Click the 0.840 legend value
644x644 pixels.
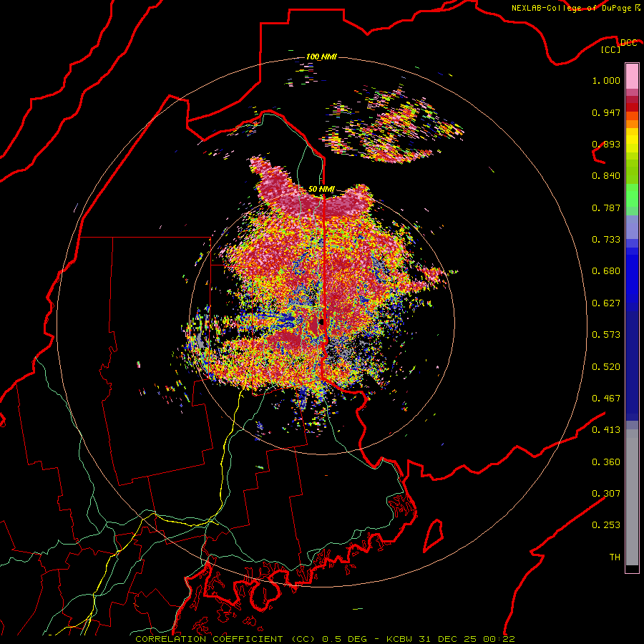pos(606,176)
